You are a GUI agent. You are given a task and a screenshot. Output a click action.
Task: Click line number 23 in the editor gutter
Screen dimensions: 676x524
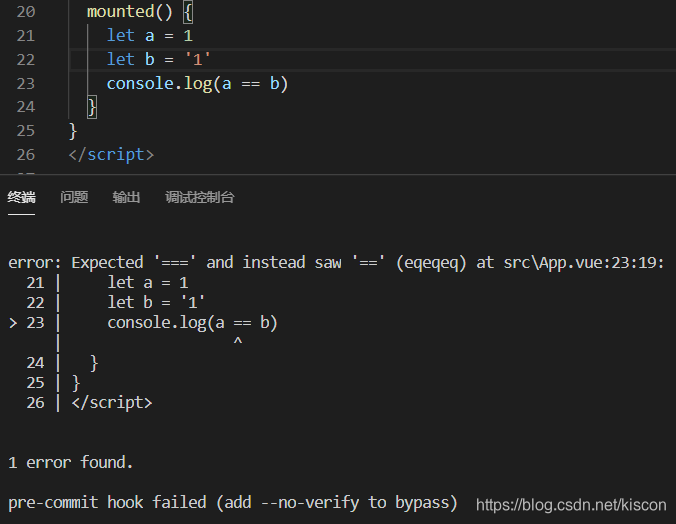point(25,83)
